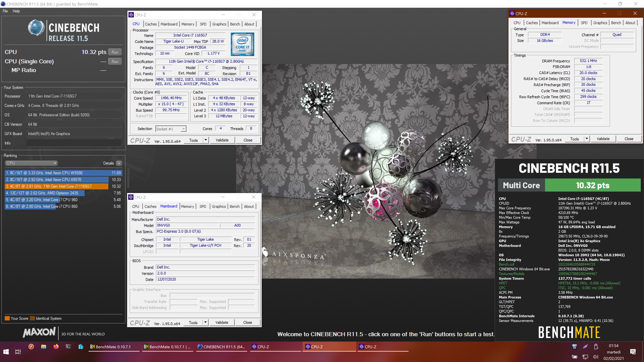The height and width of the screenshot is (362, 644).
Task: Expand the Tools arrow in the CPU-Z Memory window
Action: [x=587, y=139]
